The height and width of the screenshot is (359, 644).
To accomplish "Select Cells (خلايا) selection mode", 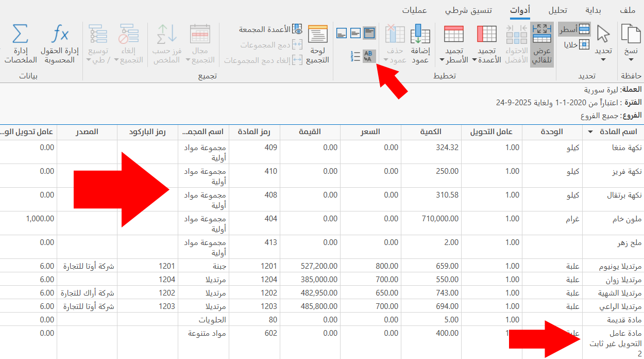I will click(x=577, y=44).
